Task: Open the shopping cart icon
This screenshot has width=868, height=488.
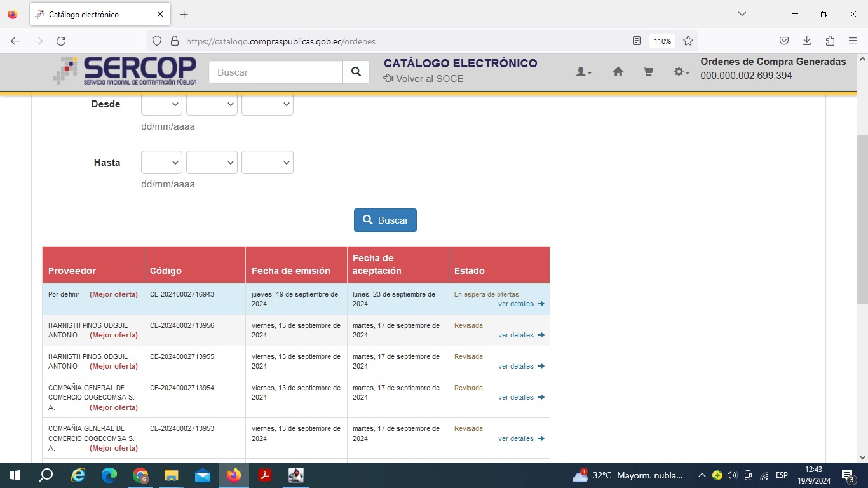Action: (648, 72)
